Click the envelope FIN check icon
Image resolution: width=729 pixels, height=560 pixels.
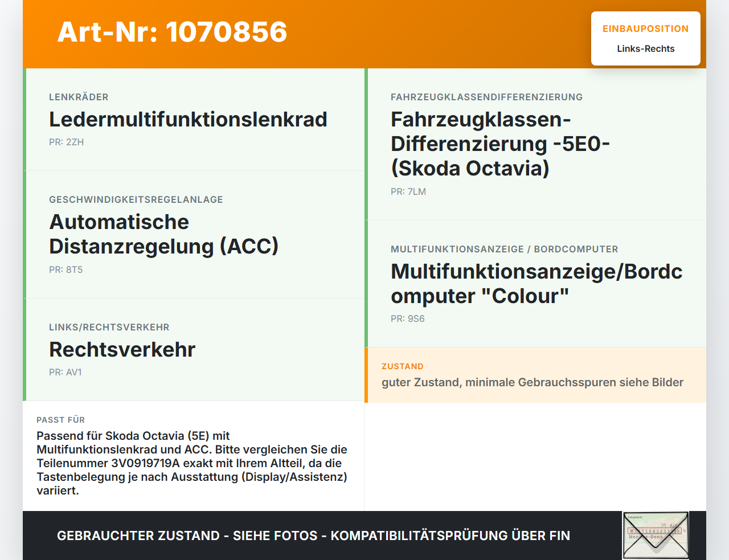click(656, 535)
